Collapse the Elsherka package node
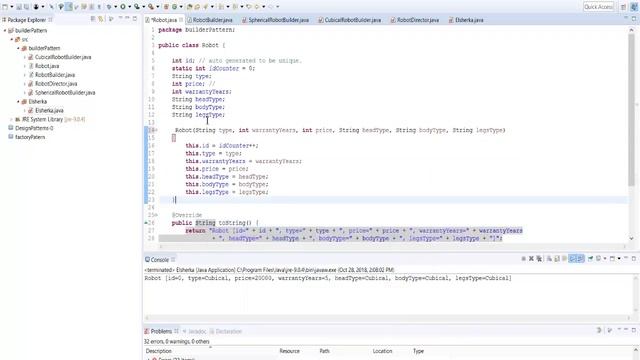The width and height of the screenshot is (640, 360). pos(18,102)
